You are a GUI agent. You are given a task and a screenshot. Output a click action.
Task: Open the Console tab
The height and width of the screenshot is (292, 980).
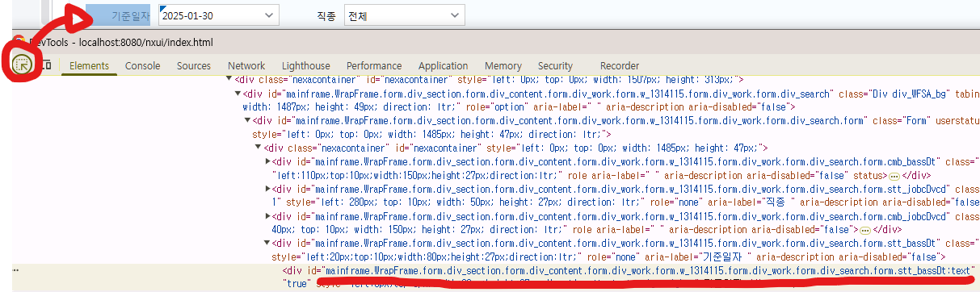coord(142,66)
